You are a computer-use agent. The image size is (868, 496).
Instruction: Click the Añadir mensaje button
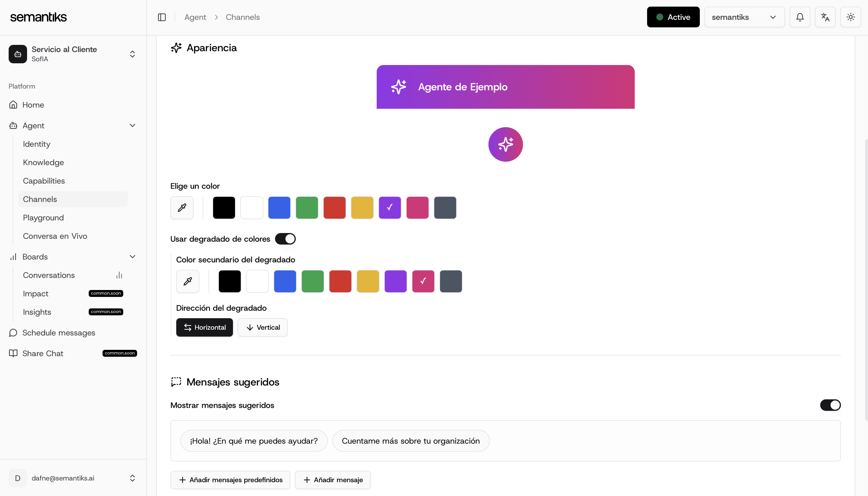pyautogui.click(x=332, y=480)
